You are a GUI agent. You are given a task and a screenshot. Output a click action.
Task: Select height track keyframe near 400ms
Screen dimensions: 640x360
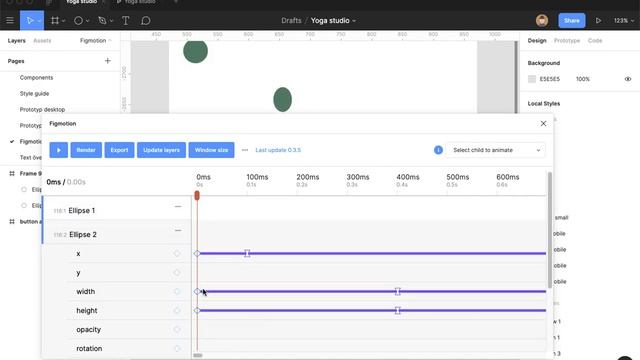point(398,311)
